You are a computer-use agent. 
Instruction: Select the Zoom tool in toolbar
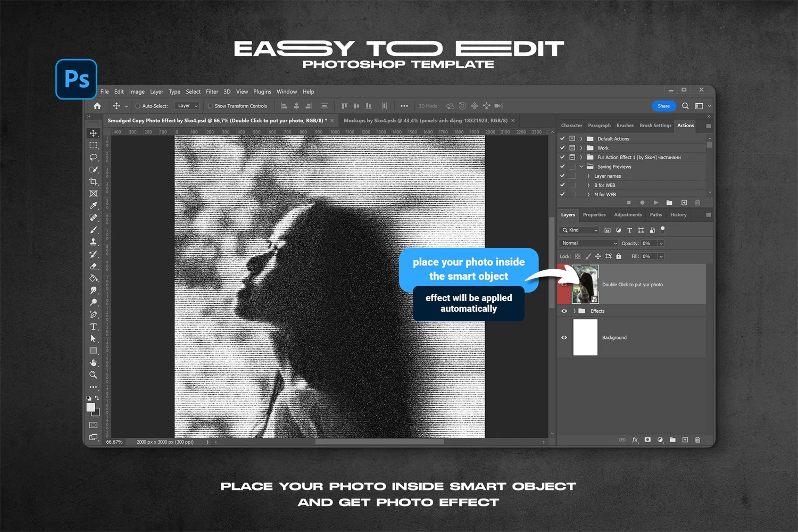tap(94, 375)
